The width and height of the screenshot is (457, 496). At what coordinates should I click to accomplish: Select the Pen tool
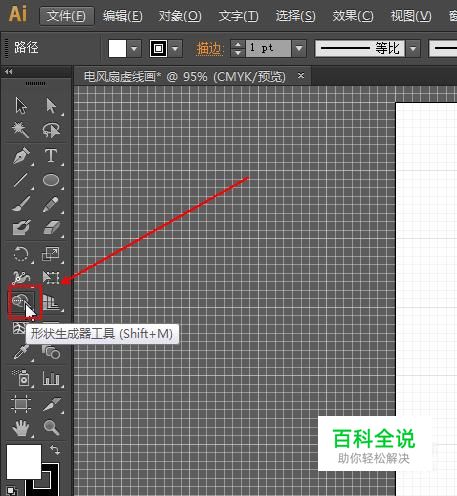tap(22, 156)
